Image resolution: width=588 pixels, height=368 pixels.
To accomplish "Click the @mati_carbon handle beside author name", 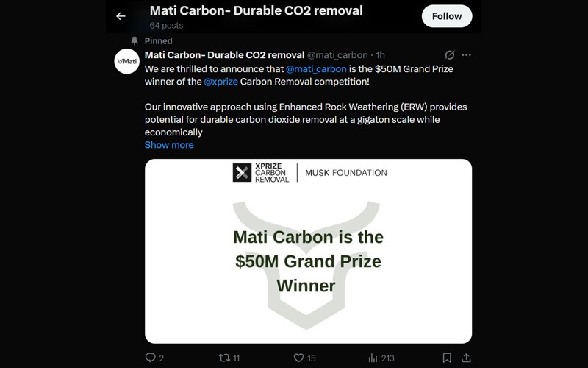I will [x=337, y=55].
